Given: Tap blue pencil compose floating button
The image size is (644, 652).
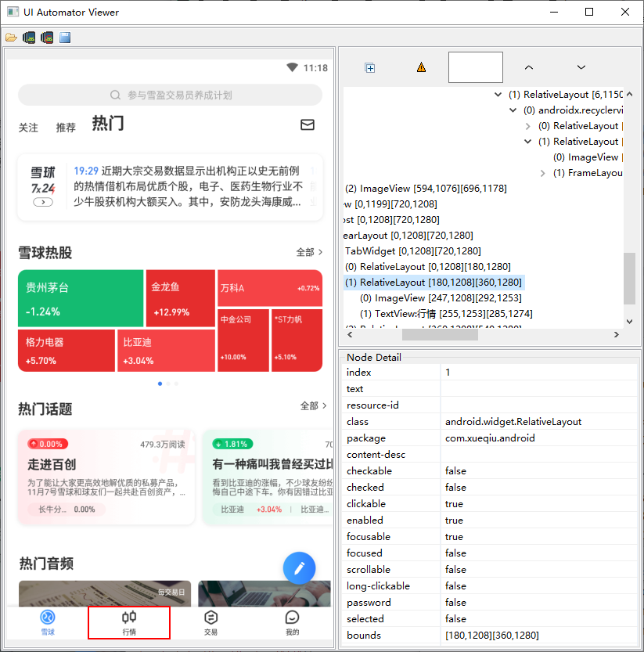Looking at the screenshot, I should 300,568.
